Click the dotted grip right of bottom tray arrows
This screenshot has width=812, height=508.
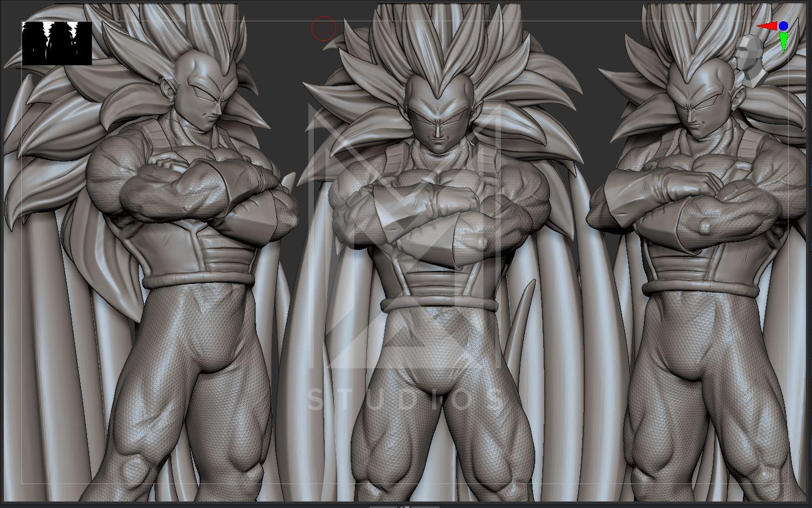click(426, 506)
